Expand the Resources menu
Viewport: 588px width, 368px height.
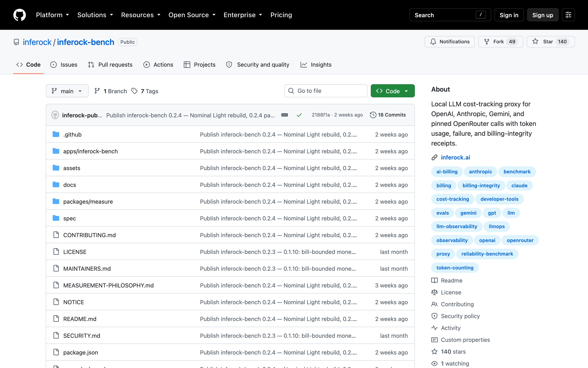(x=141, y=15)
